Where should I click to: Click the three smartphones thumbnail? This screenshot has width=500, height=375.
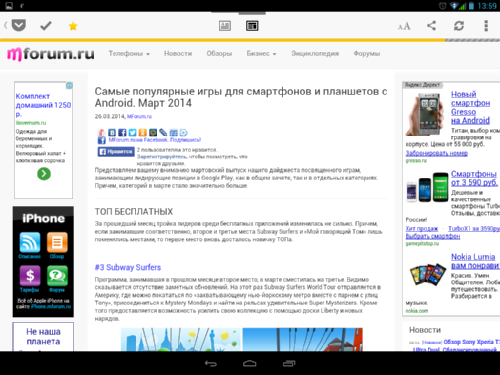[x=427, y=187]
